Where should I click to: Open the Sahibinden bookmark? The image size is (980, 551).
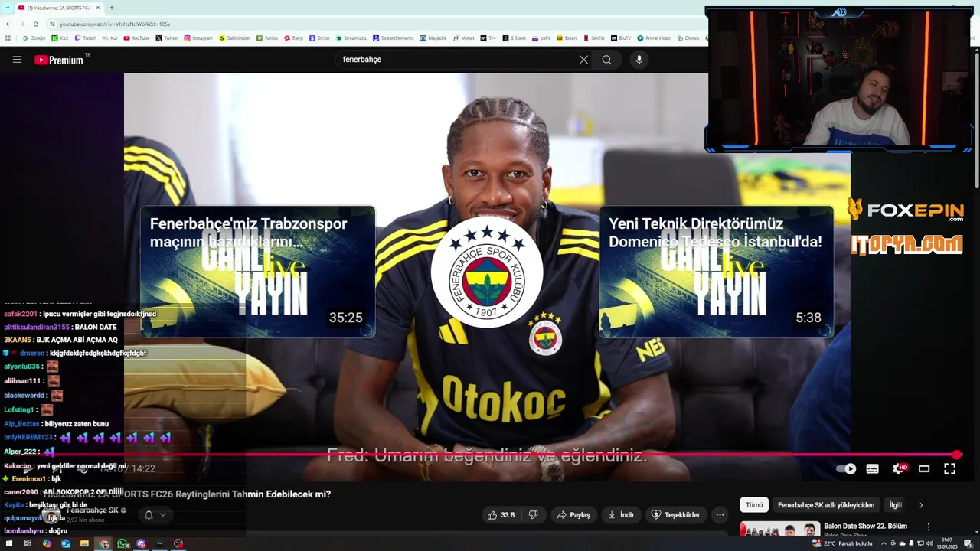click(x=235, y=37)
